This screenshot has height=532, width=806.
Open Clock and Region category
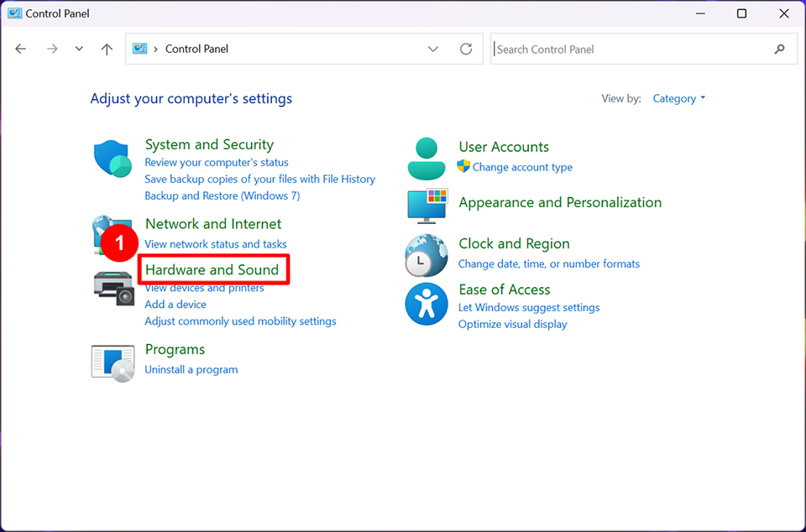[x=514, y=243]
